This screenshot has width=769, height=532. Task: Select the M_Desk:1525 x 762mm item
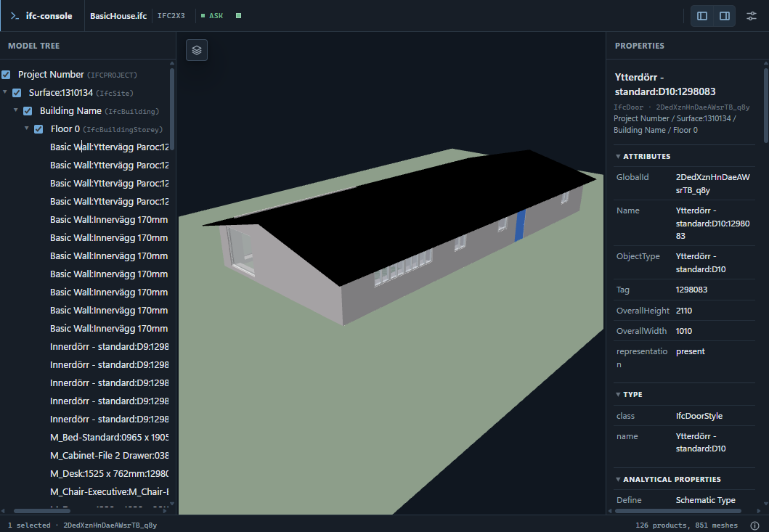point(109,474)
